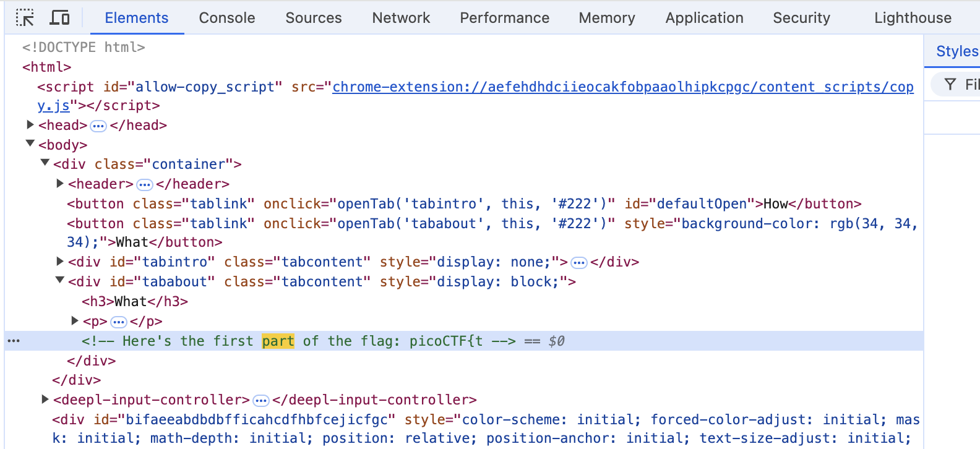Open the Network tab

pyautogui.click(x=401, y=18)
